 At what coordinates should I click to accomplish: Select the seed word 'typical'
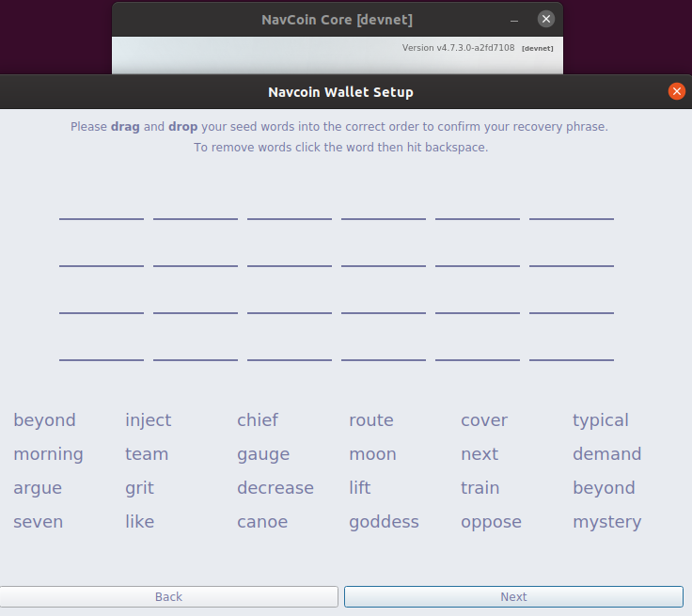tap(601, 420)
